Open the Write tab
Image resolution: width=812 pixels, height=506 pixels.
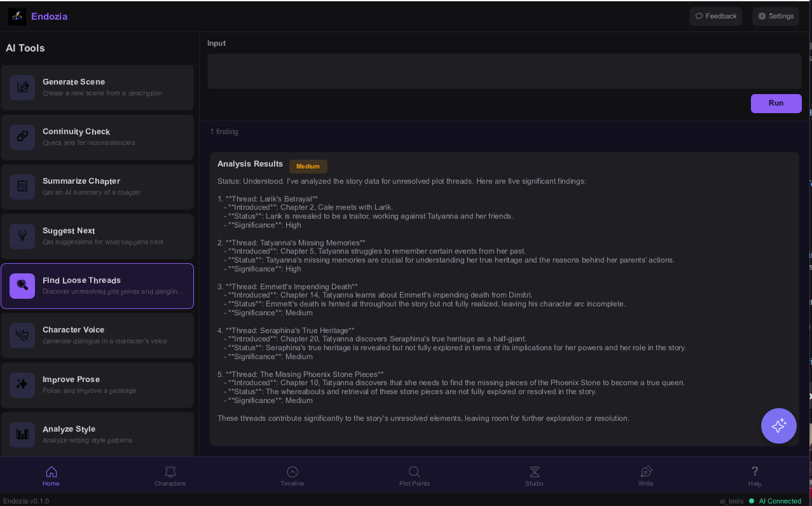(645, 475)
